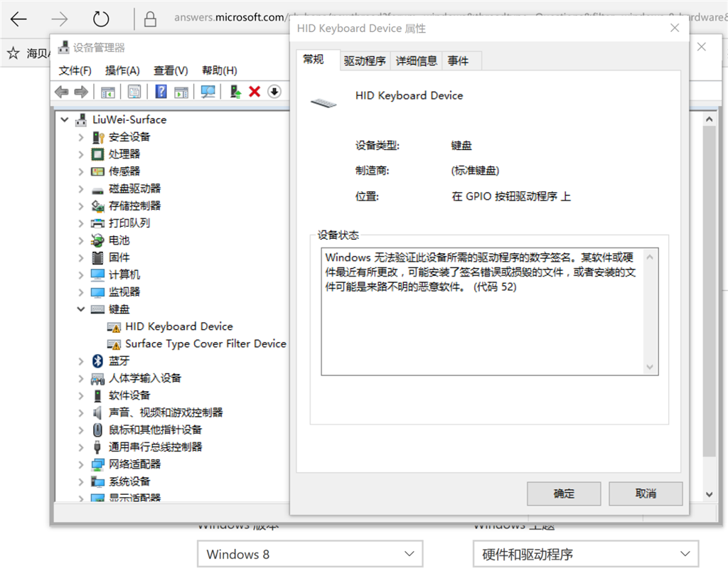
Task: Select the 打印队列 category
Action: pos(129,223)
